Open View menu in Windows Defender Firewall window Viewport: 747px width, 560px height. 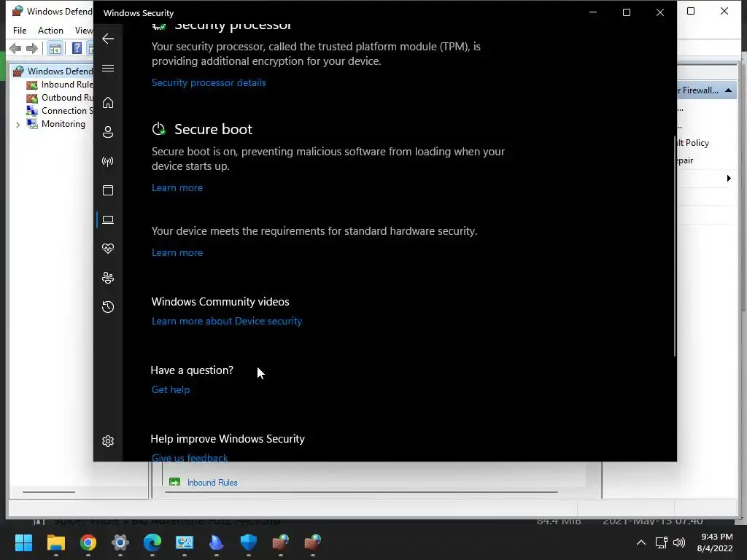(x=84, y=31)
